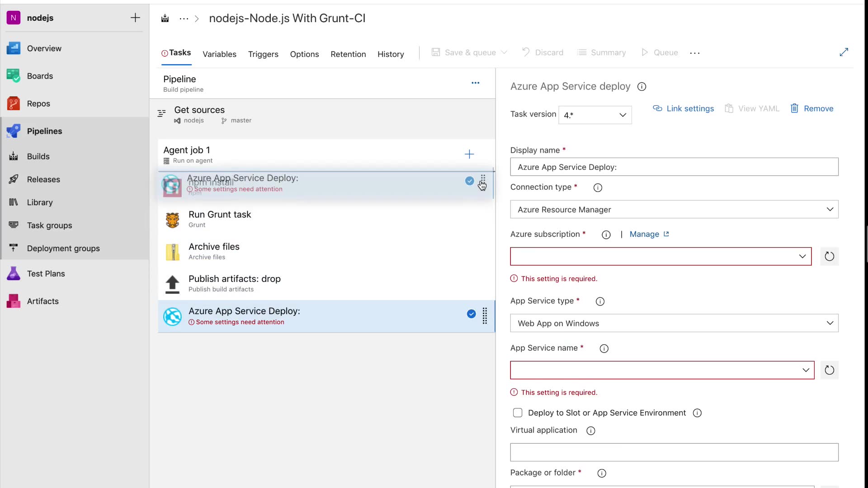The image size is (868, 488).
Task: Click the Virtual application text field
Action: tap(674, 452)
